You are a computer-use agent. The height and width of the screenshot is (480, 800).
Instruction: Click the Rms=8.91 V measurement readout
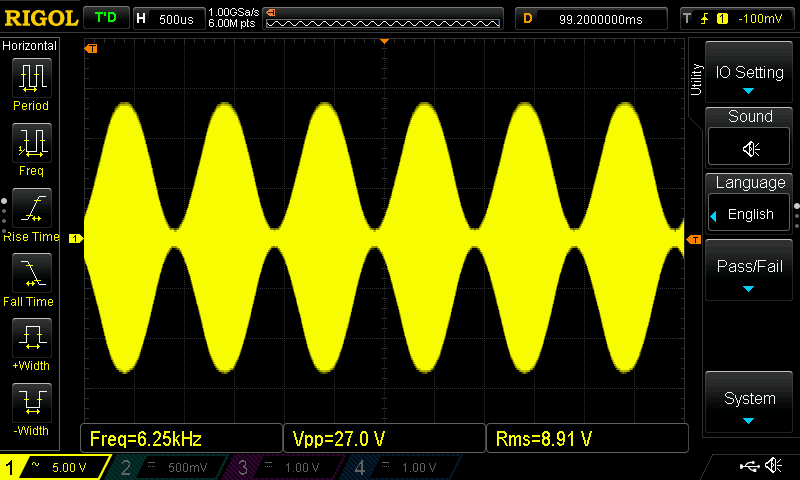[587, 438]
